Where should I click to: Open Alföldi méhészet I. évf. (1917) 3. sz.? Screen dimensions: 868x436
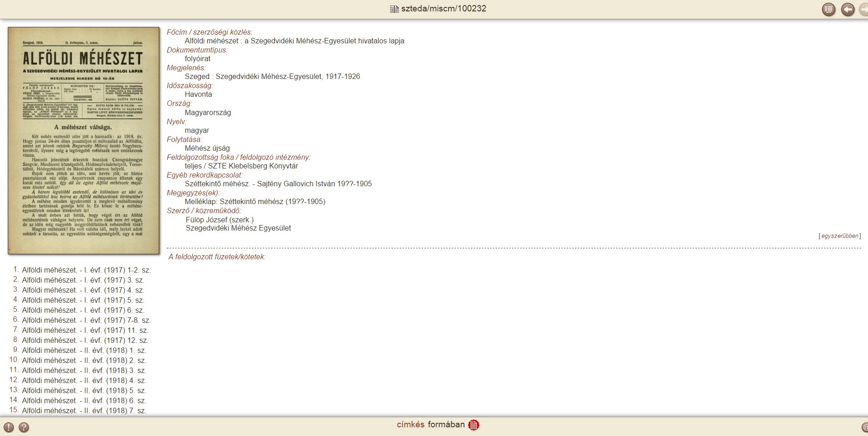point(83,280)
